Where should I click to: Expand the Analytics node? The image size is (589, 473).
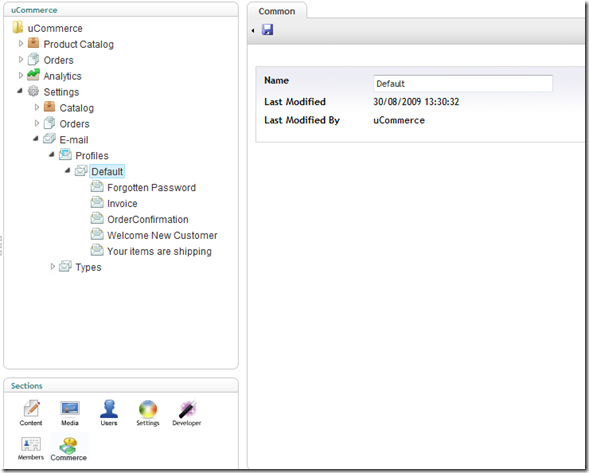point(21,75)
